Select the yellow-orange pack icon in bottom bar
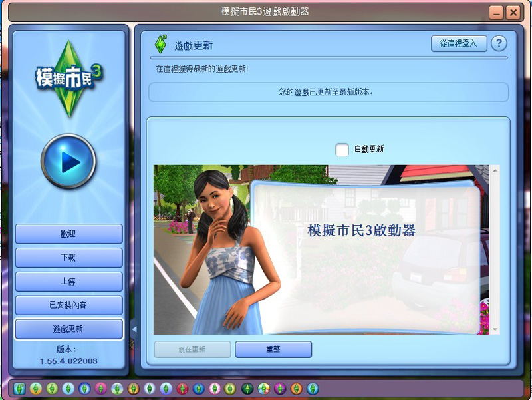The image size is (532, 400). (x=36, y=389)
